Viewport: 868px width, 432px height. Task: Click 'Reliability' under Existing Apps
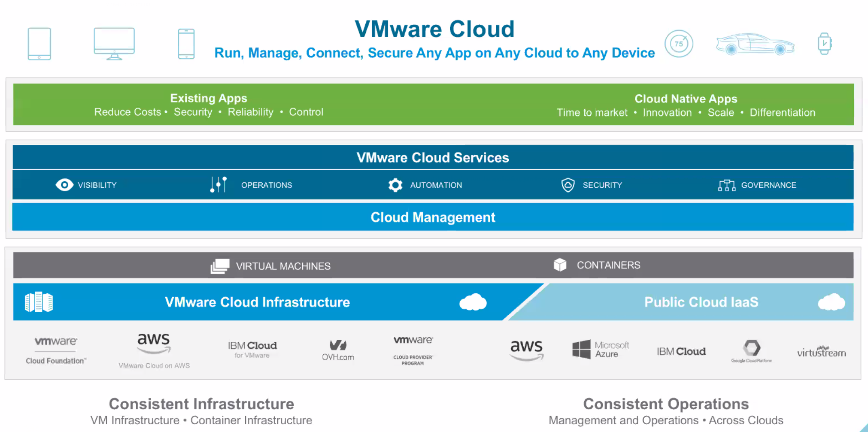click(251, 112)
